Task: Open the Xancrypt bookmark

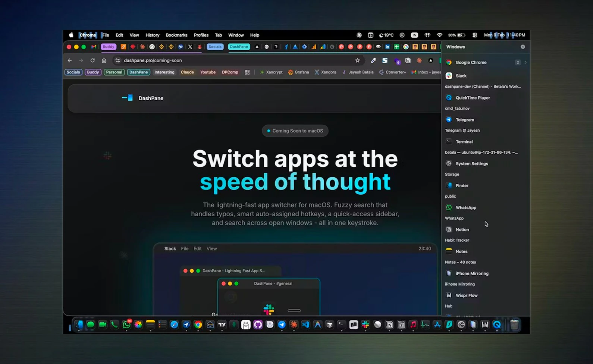Action: click(271, 72)
